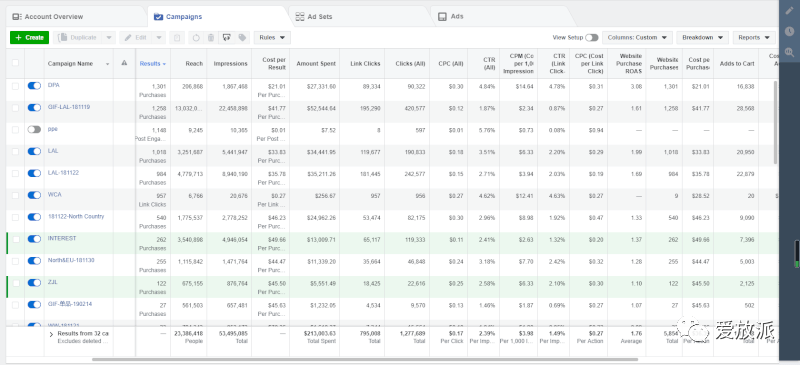
Task: Click the Campaigns folder icon in tab
Action: (x=158, y=16)
